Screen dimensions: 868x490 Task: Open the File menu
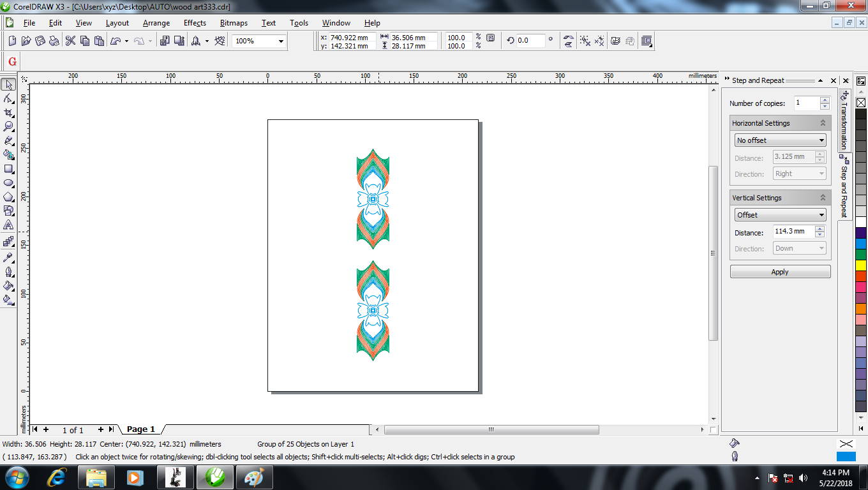coord(29,23)
